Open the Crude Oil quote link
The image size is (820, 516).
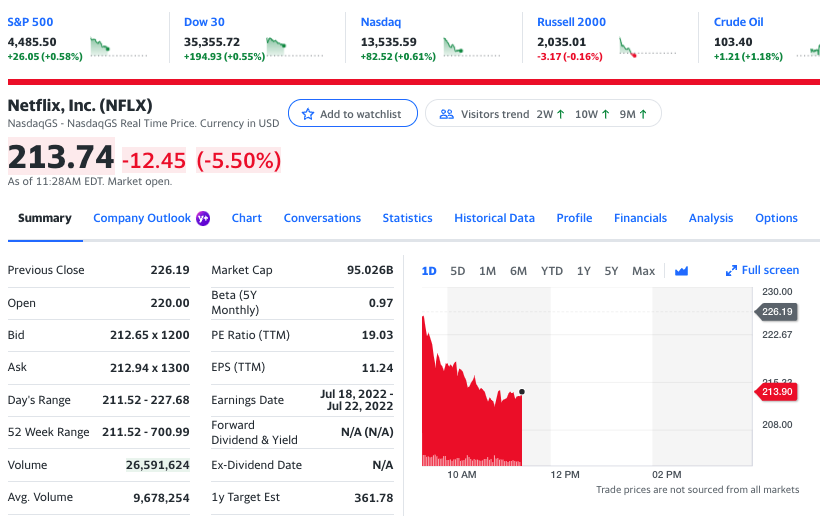pyautogui.click(x=738, y=22)
